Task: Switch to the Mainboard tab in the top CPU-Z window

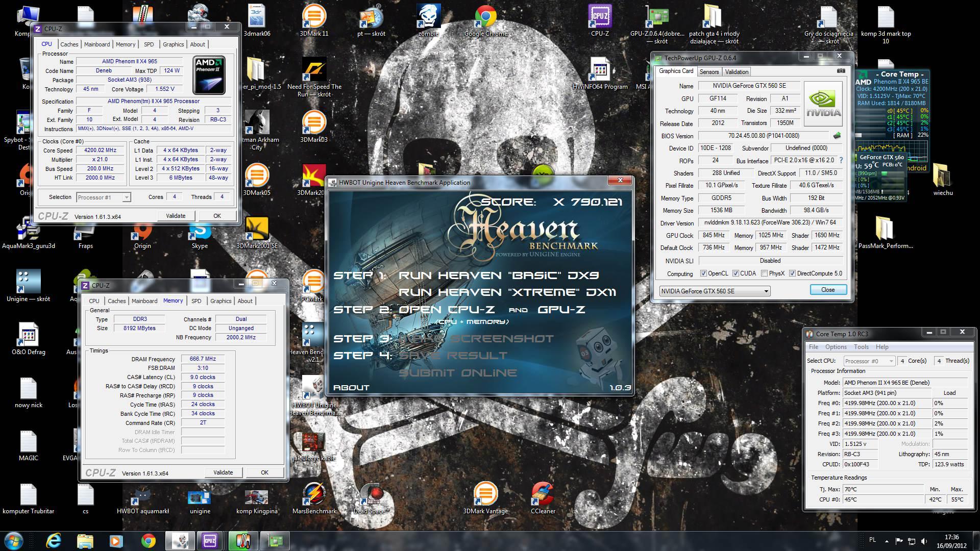Action: pyautogui.click(x=97, y=44)
